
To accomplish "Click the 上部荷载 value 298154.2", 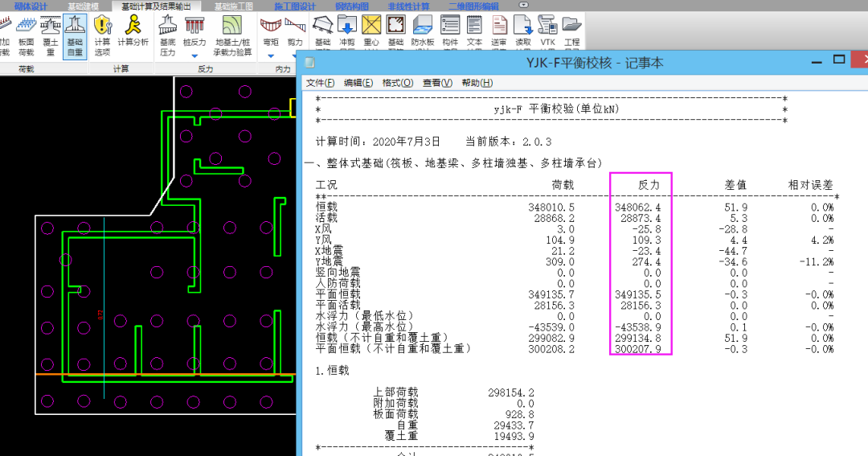I will (511, 392).
